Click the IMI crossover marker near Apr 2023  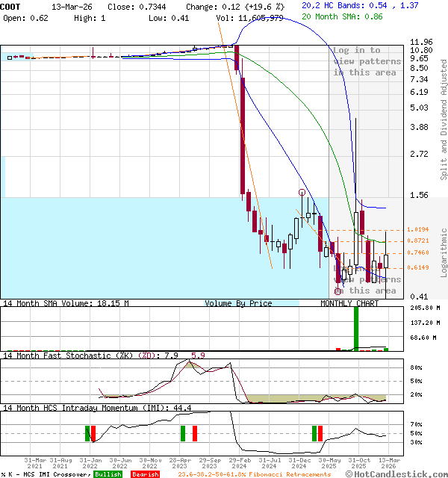click(188, 433)
